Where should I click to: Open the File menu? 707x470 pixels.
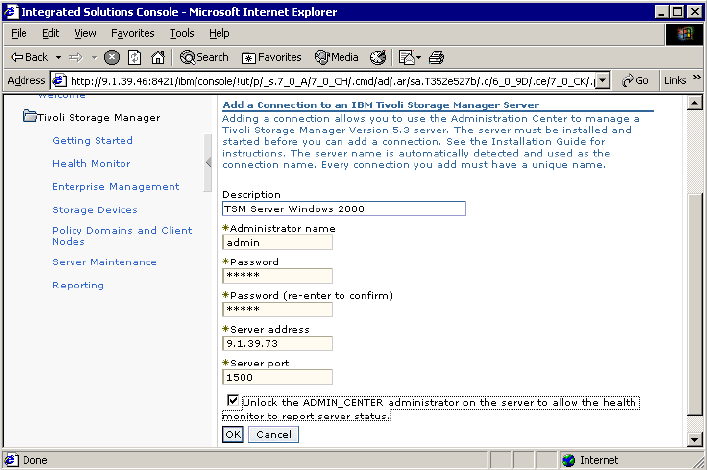pos(18,33)
